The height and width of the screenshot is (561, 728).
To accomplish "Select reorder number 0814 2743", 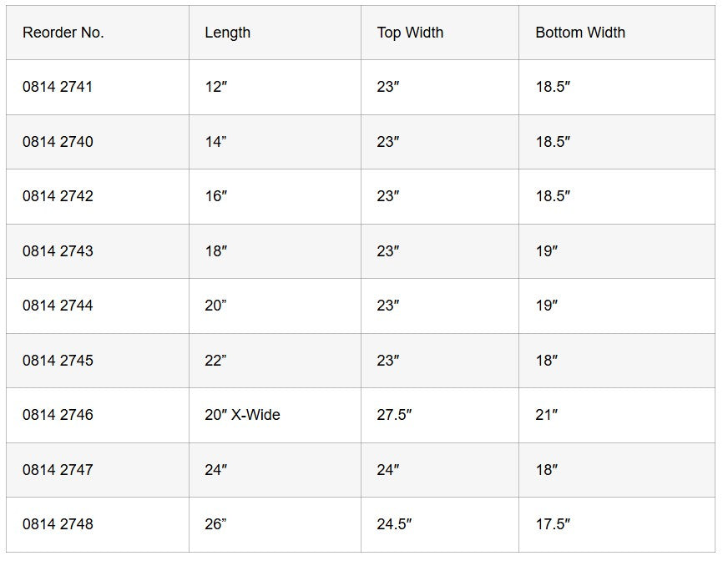I will [x=58, y=251].
